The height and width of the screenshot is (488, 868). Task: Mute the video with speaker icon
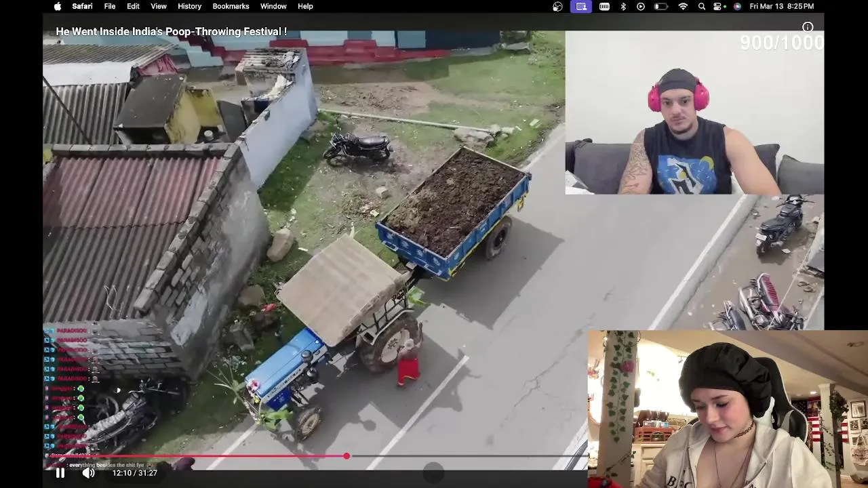[x=88, y=473]
